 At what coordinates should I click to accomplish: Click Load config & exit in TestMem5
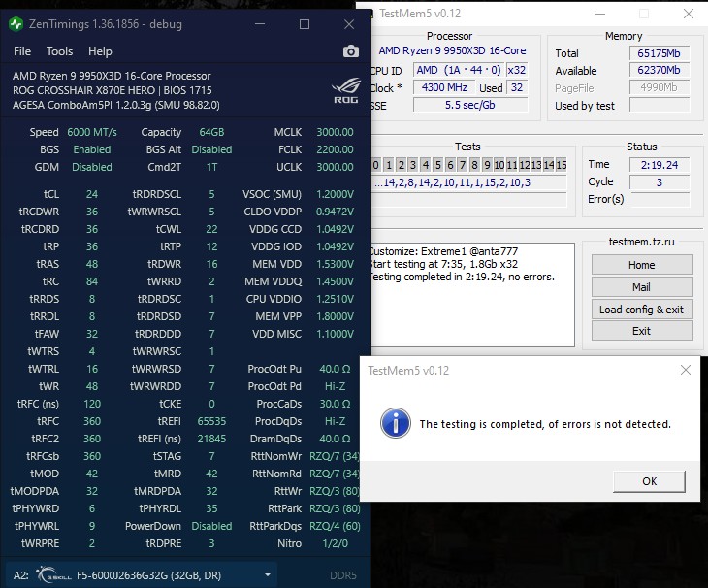(x=642, y=310)
